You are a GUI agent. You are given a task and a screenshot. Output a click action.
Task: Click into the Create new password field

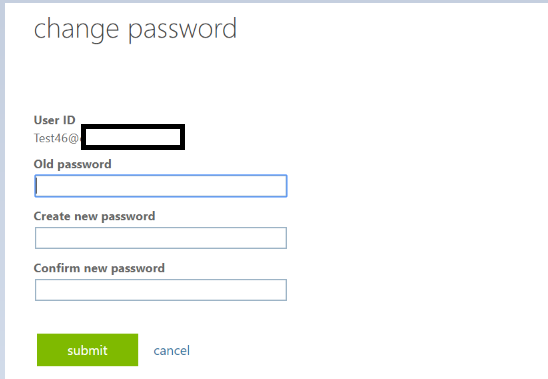(x=161, y=238)
